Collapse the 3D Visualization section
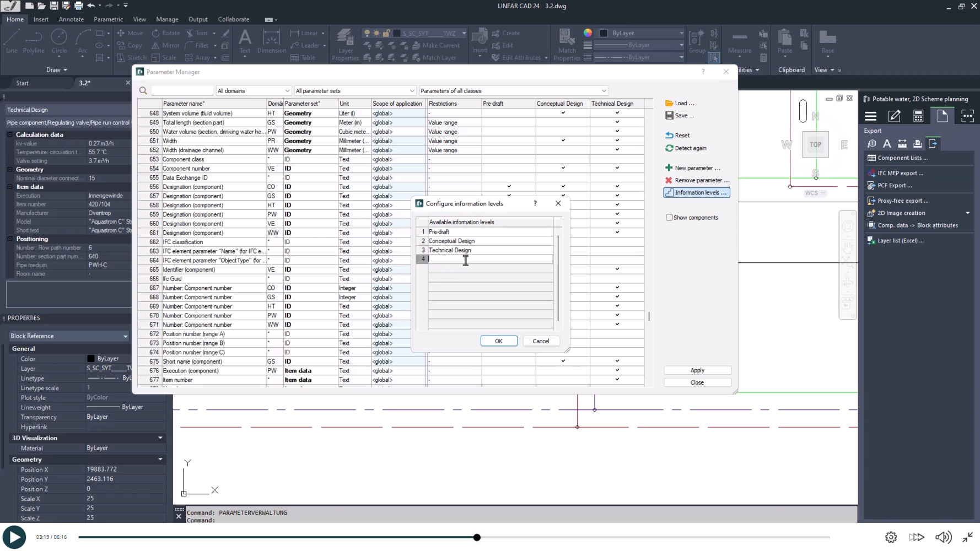Screen dimensions: 980x551 pos(160,438)
